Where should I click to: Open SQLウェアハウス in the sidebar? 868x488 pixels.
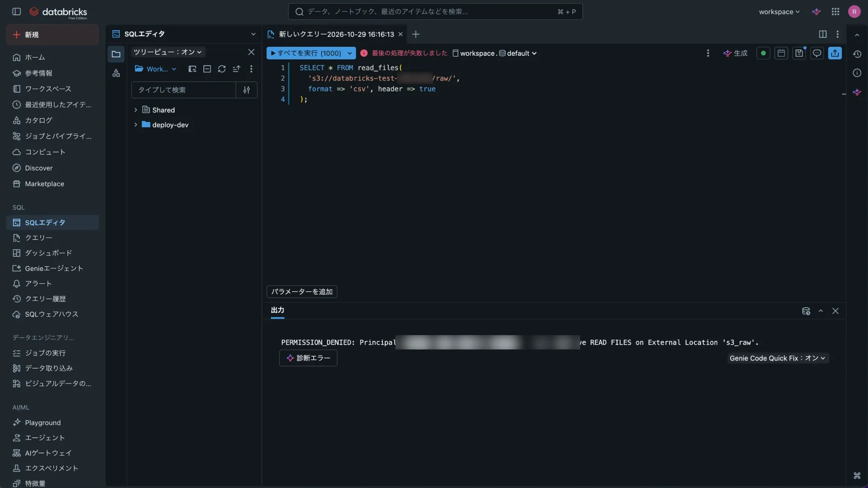53,314
